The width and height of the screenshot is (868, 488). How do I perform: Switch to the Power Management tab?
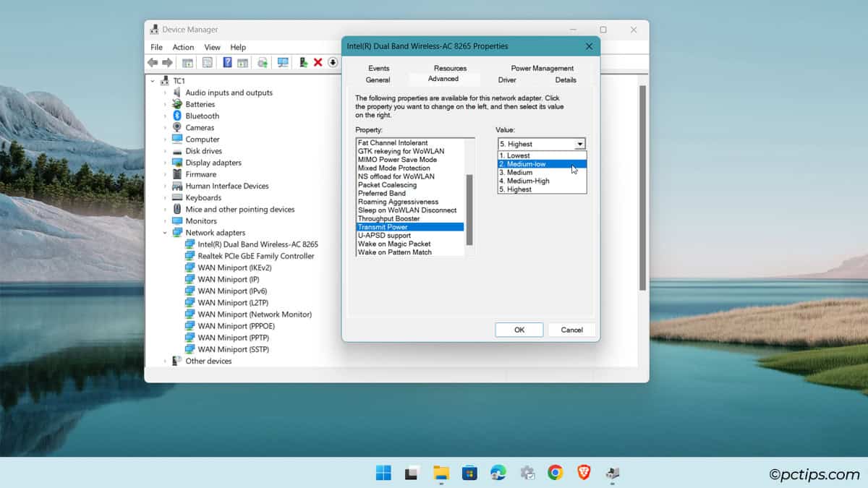tap(542, 68)
